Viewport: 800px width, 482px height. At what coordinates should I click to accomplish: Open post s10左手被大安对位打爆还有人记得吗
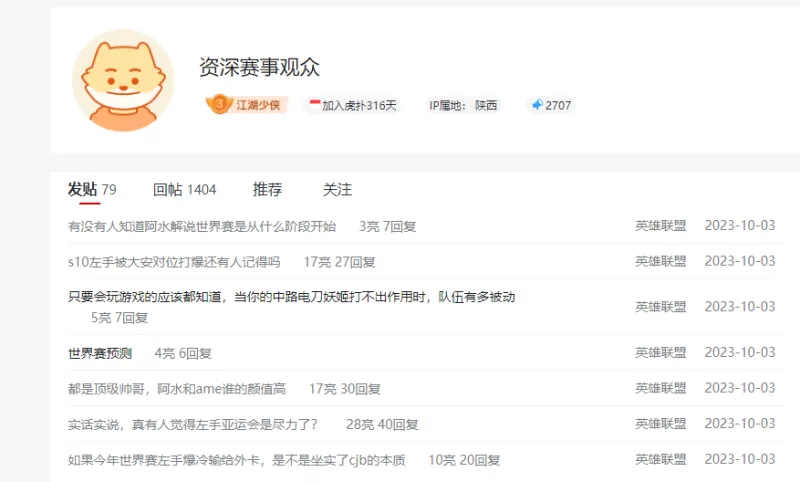tap(174, 262)
